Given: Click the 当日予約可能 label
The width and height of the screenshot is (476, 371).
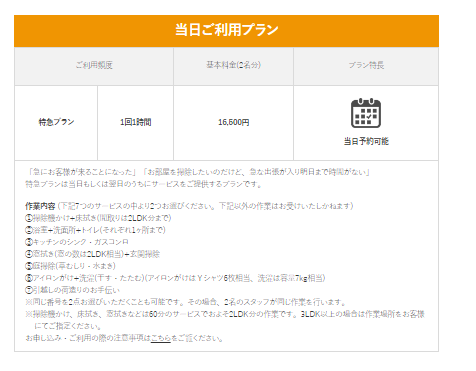Looking at the screenshot, I should pos(366,141).
